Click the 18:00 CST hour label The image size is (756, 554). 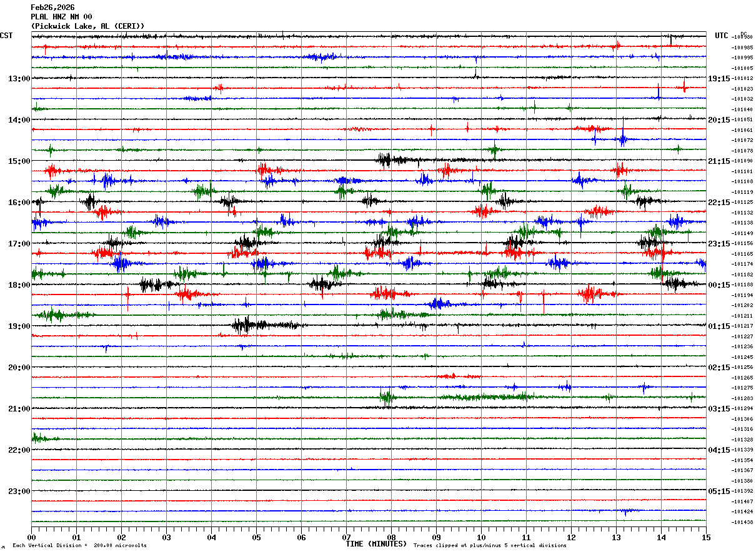click(x=19, y=285)
